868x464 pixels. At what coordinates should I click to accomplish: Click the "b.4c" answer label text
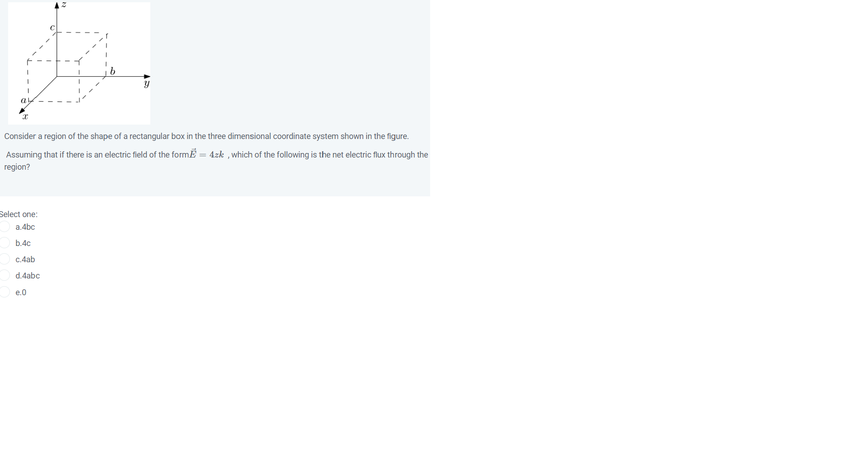(23, 243)
